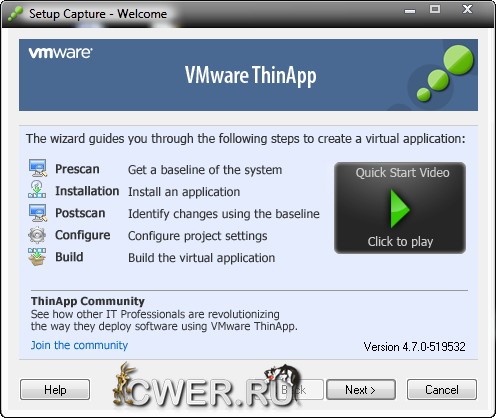The image size is (496, 418).
Task: Click the Postscan monitor icon
Action: (x=38, y=213)
